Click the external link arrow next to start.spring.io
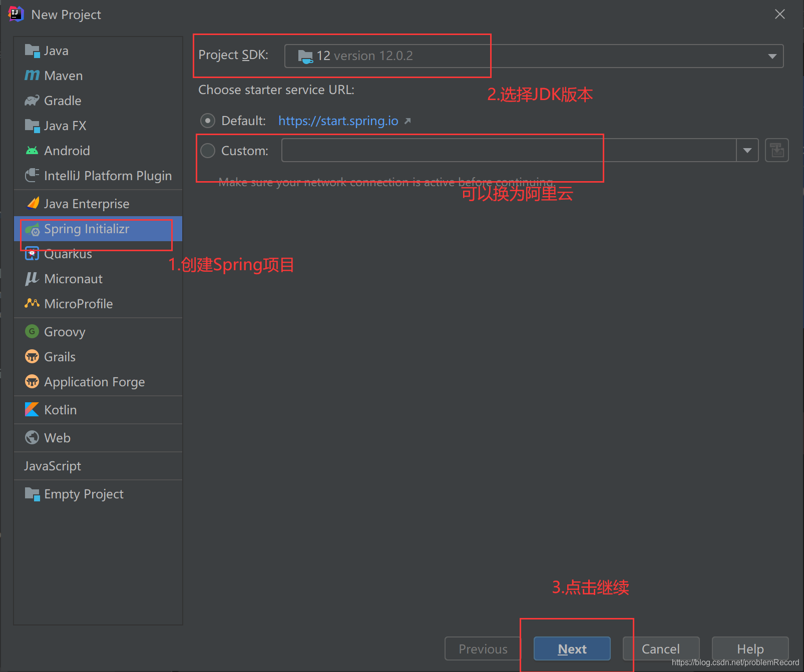 [408, 121]
